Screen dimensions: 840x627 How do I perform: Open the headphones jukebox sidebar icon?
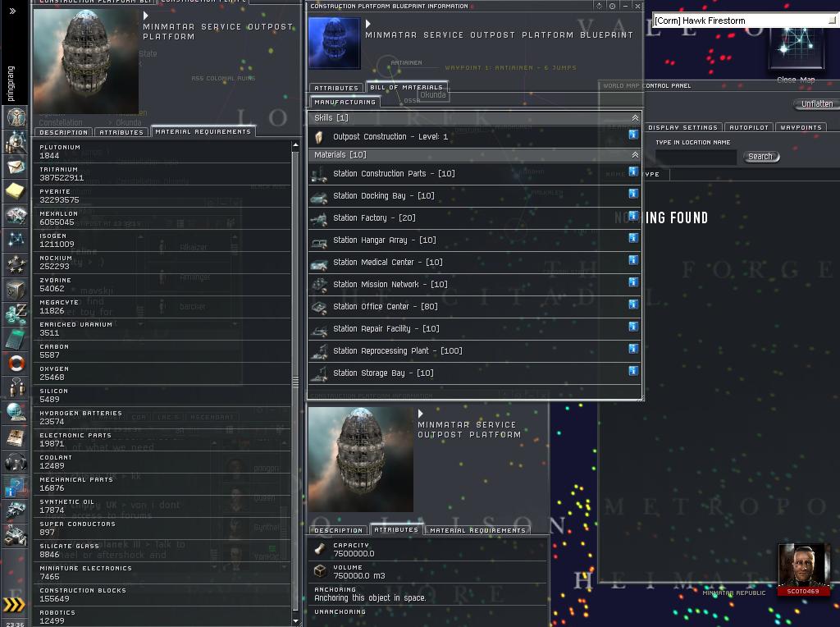pos(15,461)
